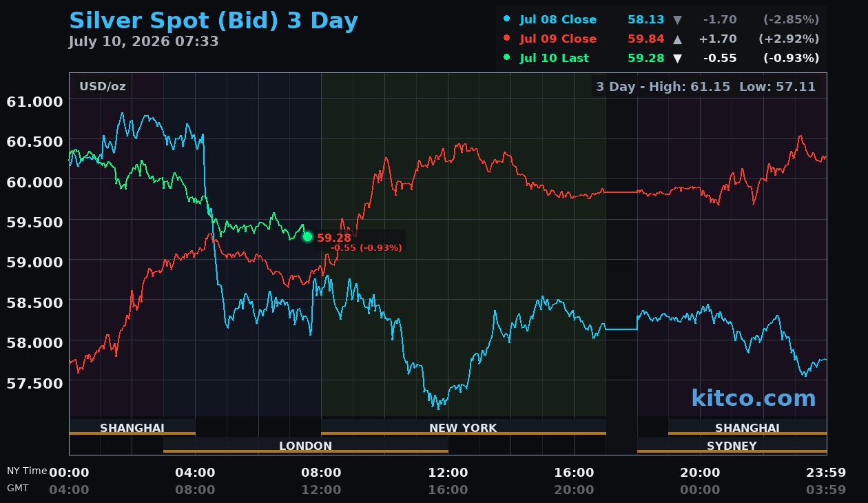Screen dimensions: 868x503
Task: Click the NEW YORK session bar
Action: 464,427
